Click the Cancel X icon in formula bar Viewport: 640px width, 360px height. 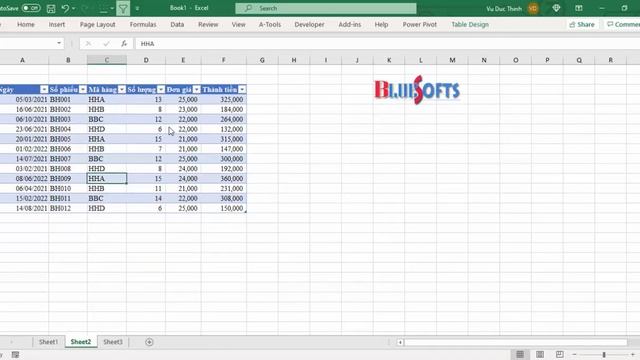pyautogui.click(x=88, y=44)
